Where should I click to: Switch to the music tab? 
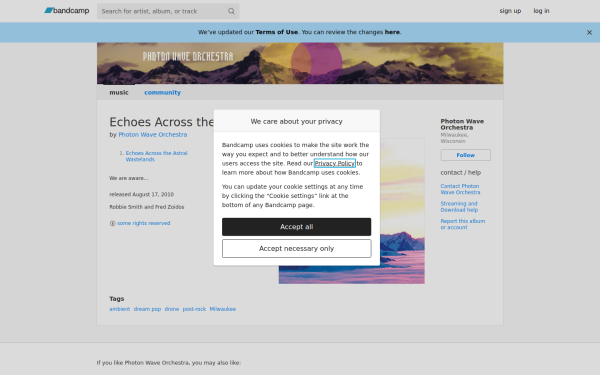click(x=119, y=93)
